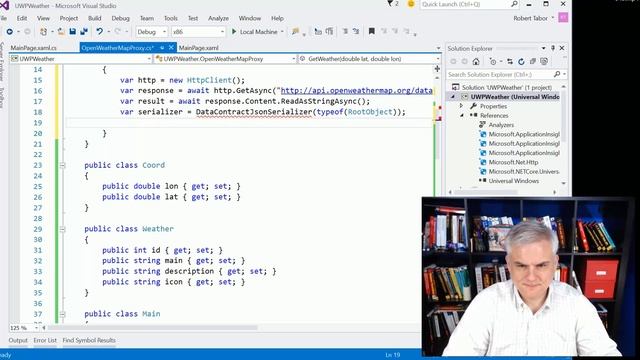
Task: Collapse the Weather class outline
Action: coord(62,229)
